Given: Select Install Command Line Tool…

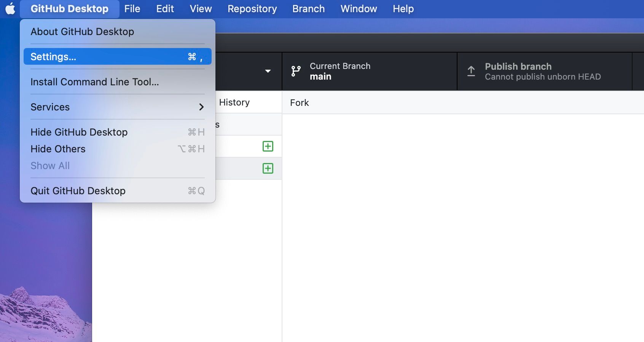Looking at the screenshot, I should [118, 82].
